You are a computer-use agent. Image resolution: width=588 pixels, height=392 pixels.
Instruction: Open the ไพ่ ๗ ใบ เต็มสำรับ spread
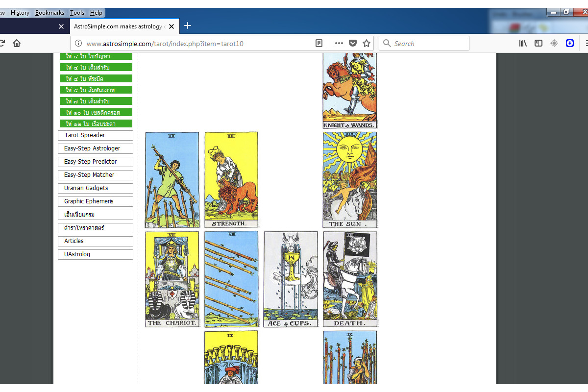[96, 101]
